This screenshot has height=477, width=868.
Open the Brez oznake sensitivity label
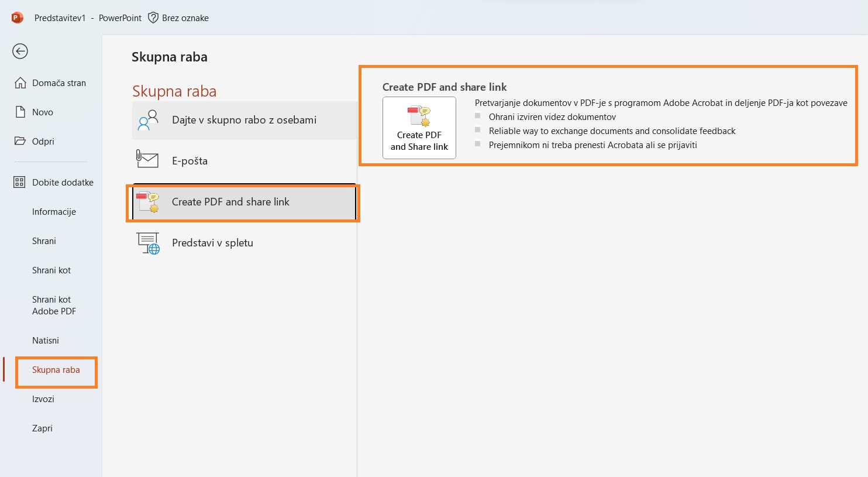tap(178, 18)
